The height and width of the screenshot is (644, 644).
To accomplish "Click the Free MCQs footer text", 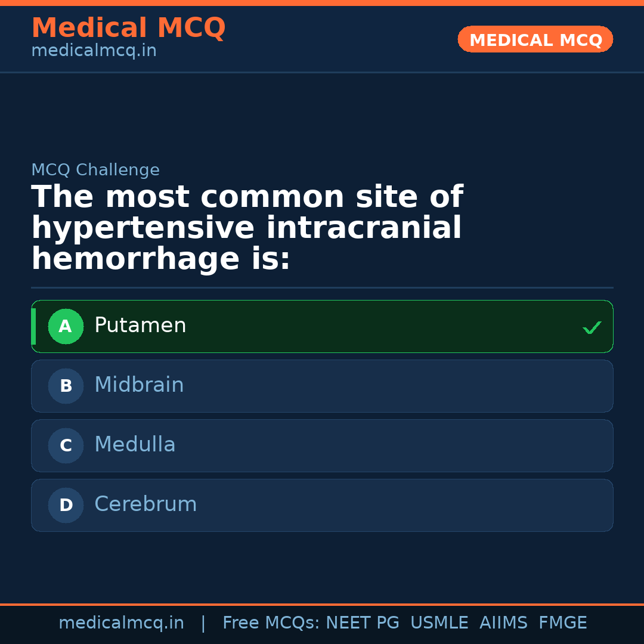I will (271, 623).
